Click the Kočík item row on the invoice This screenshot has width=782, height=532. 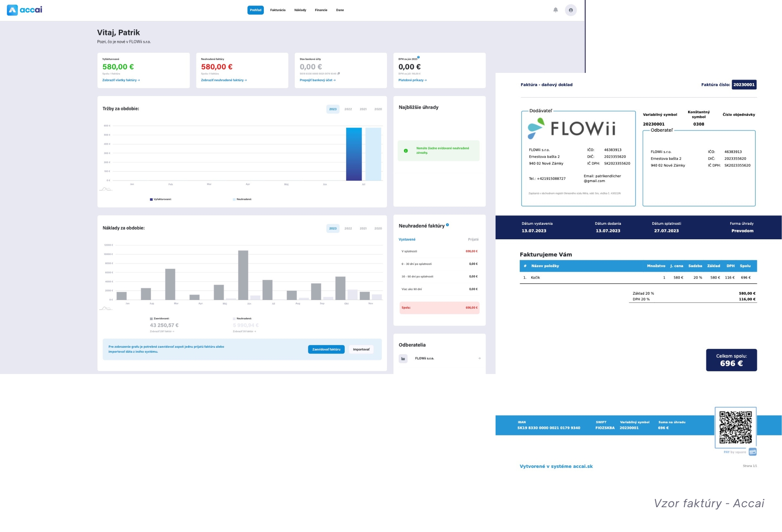[x=638, y=277]
